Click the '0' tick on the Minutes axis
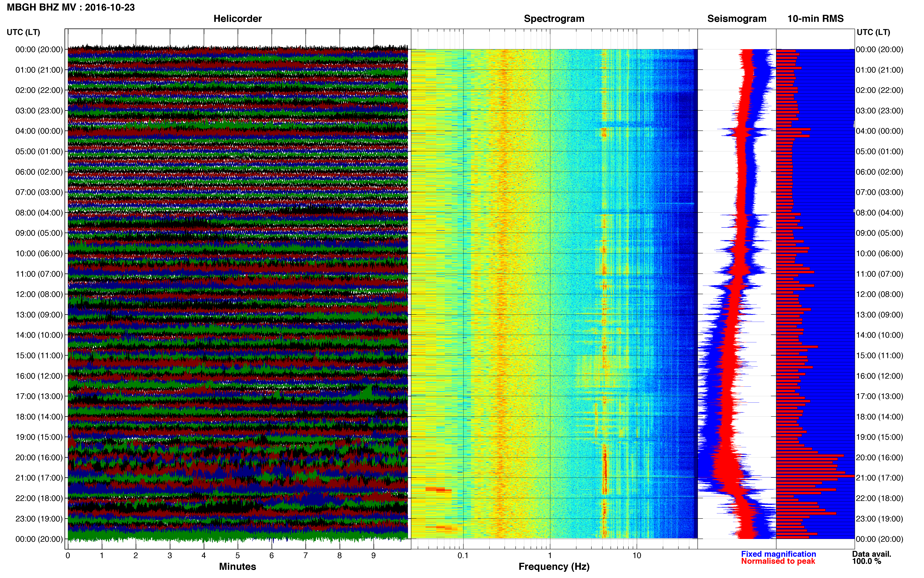 point(68,556)
